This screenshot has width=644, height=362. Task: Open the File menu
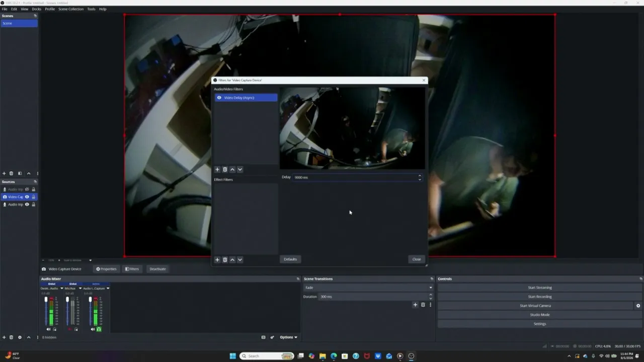[x=5, y=9]
